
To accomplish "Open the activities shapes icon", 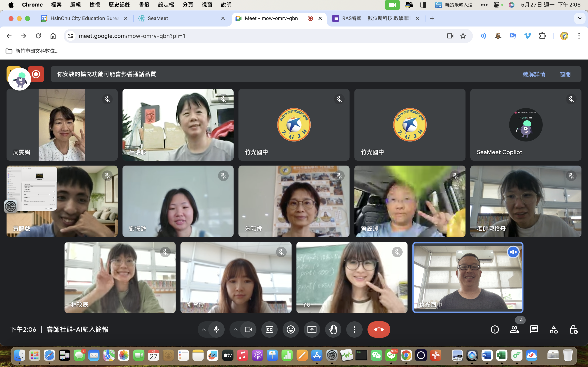I will click(x=553, y=329).
